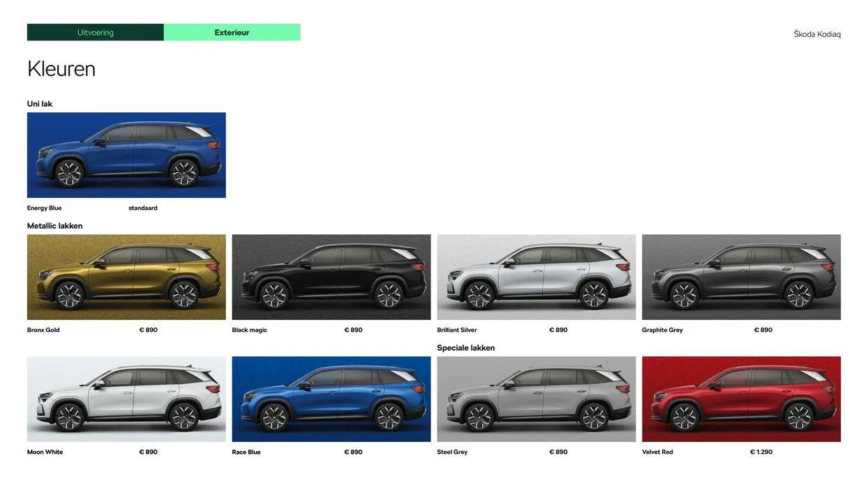The width and height of the screenshot is (868, 488).
Task: Select the Black magic color option
Action: pos(331,277)
